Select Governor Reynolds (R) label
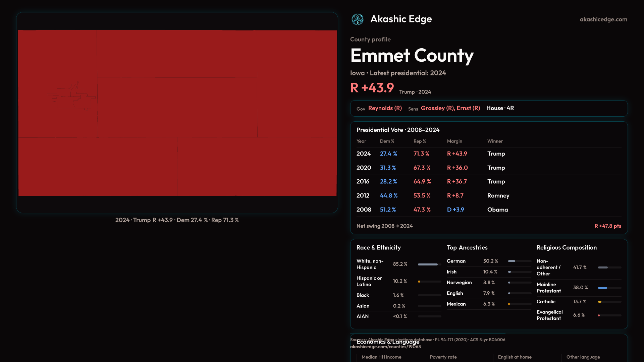Screen dimensions: 644x362 click(385, 108)
